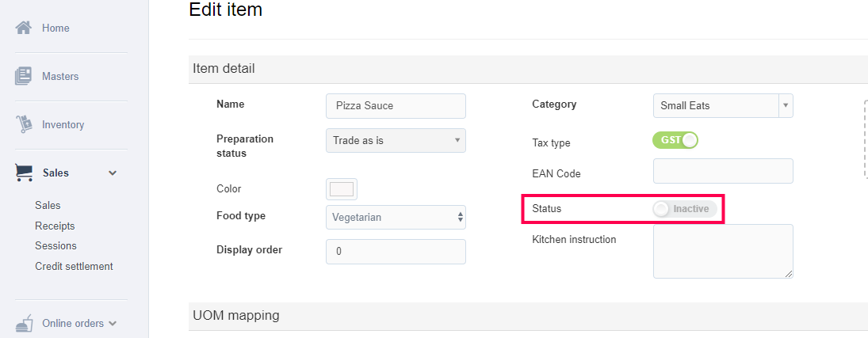Expand the Online orders chevron
The width and height of the screenshot is (868, 338).
113,323
